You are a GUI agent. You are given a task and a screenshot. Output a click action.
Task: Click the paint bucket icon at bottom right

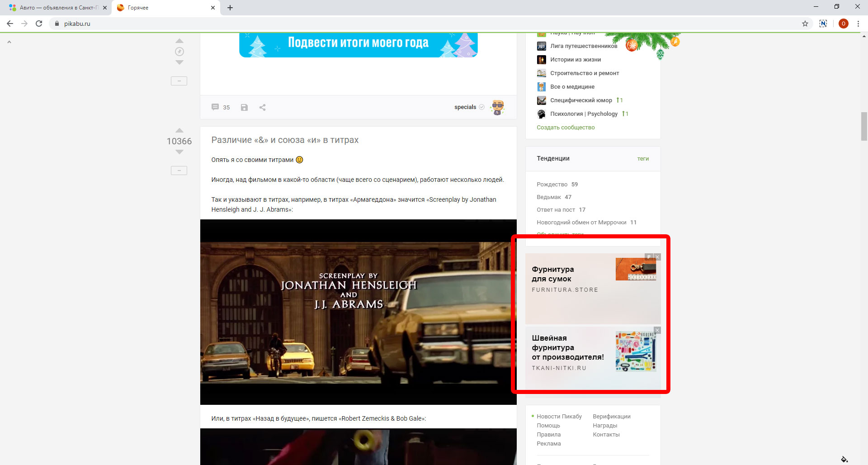[844, 459]
